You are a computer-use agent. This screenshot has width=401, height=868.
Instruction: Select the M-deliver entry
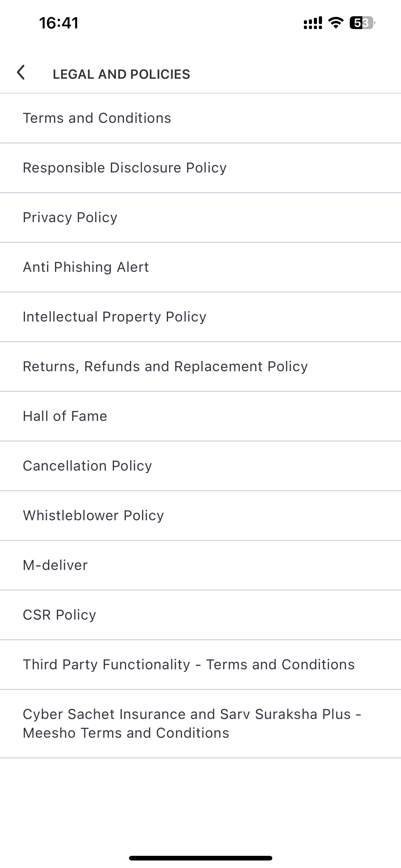200,565
